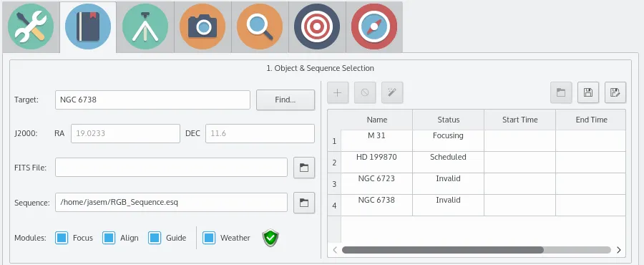Click the add job plus icon
Screen dimensions: 644x265
pyautogui.click(x=338, y=92)
